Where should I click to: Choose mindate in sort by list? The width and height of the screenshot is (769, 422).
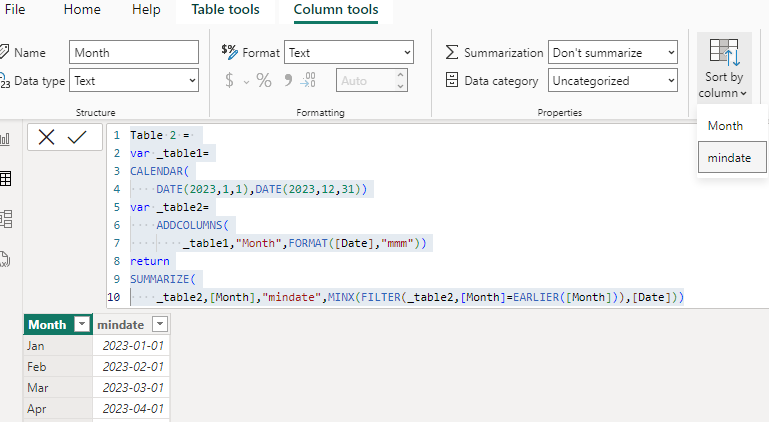732,158
